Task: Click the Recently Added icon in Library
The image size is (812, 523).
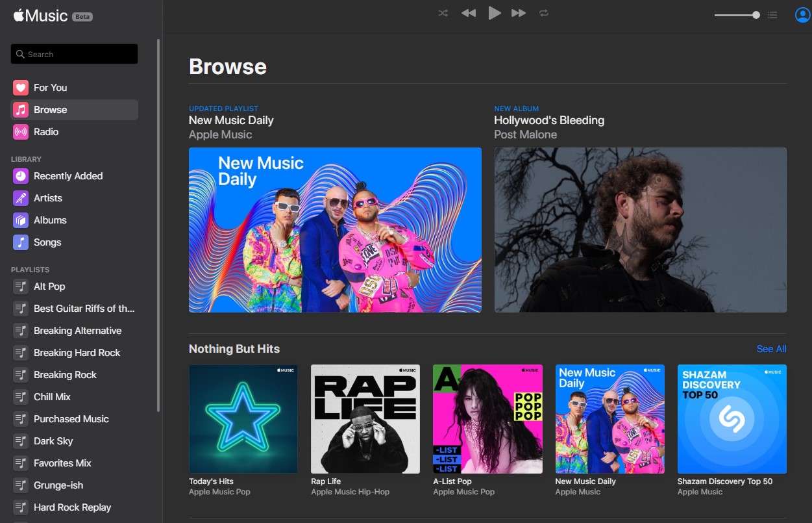Action: click(20, 175)
